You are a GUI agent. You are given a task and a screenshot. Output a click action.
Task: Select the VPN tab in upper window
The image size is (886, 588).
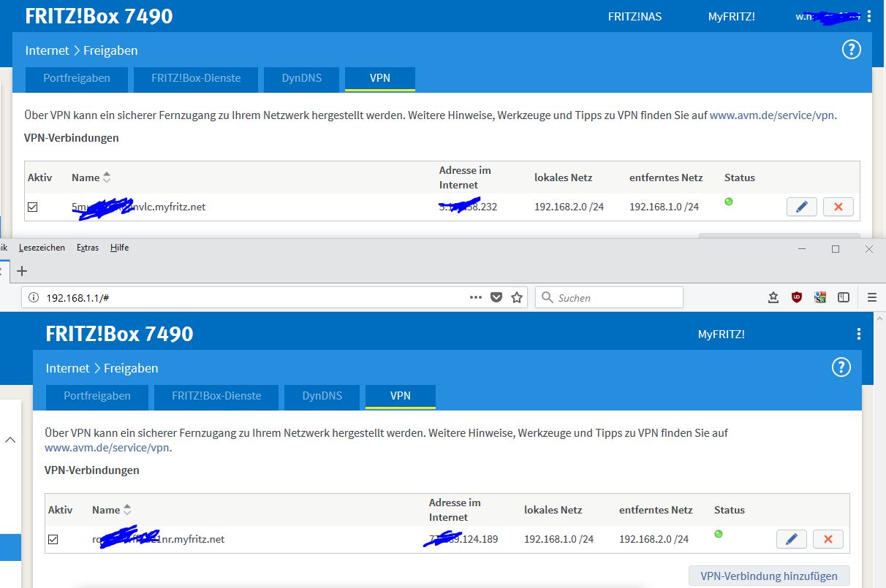380,78
